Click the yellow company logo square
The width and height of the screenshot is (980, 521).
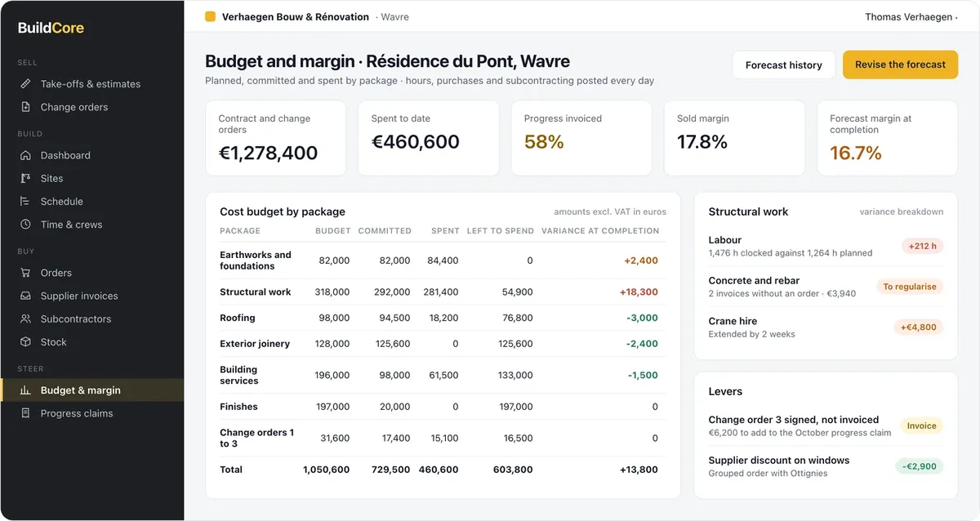pos(210,16)
